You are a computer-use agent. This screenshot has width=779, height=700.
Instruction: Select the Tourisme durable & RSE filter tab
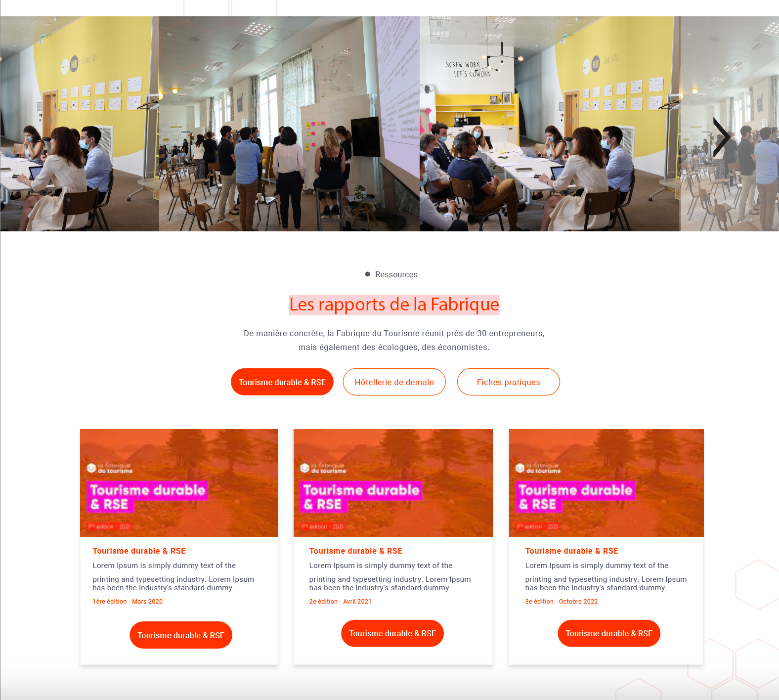pyautogui.click(x=282, y=382)
